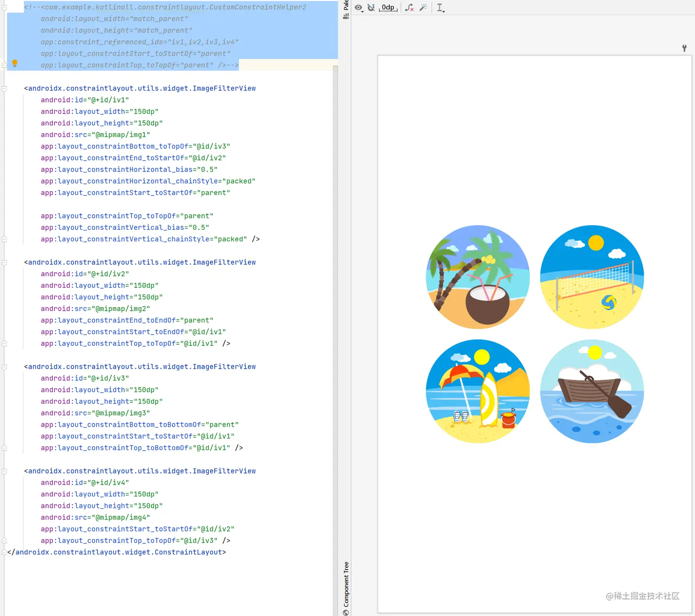Click the layout_constraintVertical_bias="0.5" attribute line

tap(125, 228)
